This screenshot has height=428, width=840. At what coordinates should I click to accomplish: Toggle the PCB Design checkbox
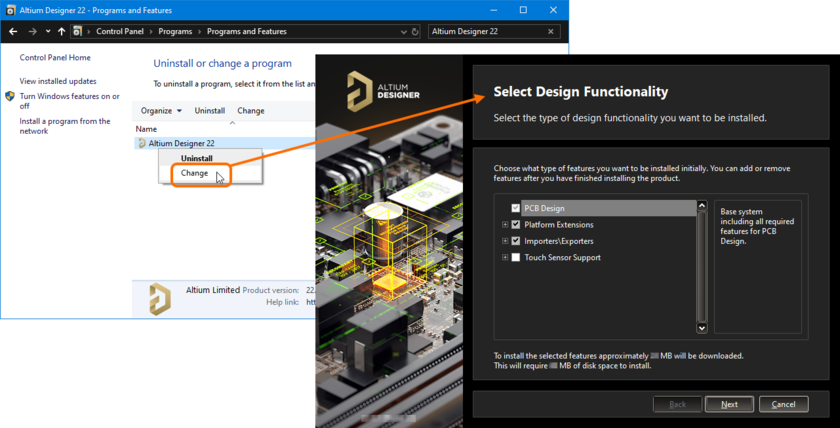[x=516, y=208]
